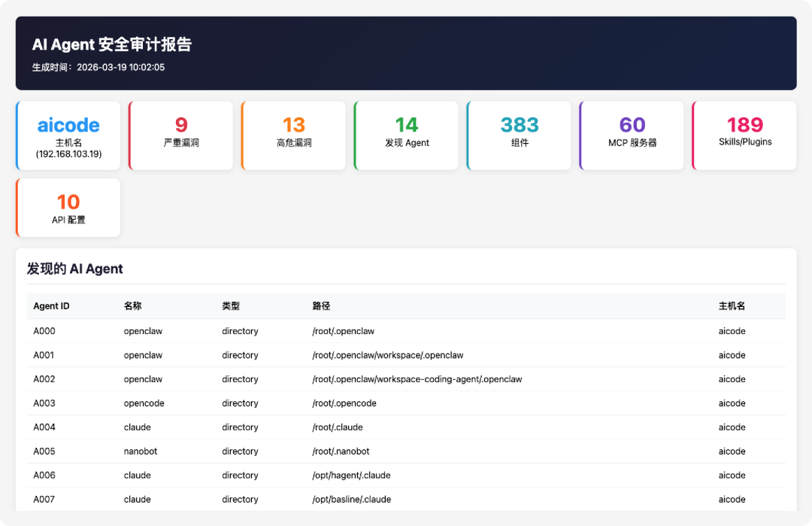Click path '/root/.opencode'
The image size is (812, 526).
(344, 403)
